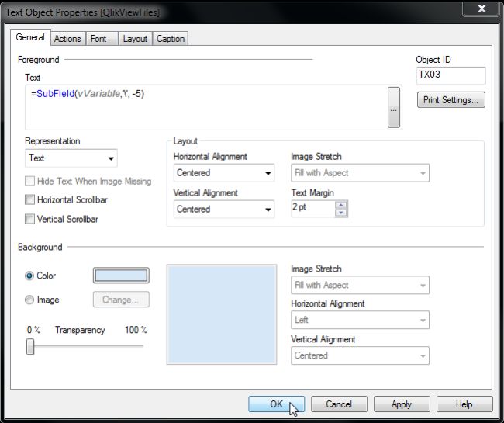504x423 pixels.
Task: Click the Text Margin value field
Action: pos(313,209)
